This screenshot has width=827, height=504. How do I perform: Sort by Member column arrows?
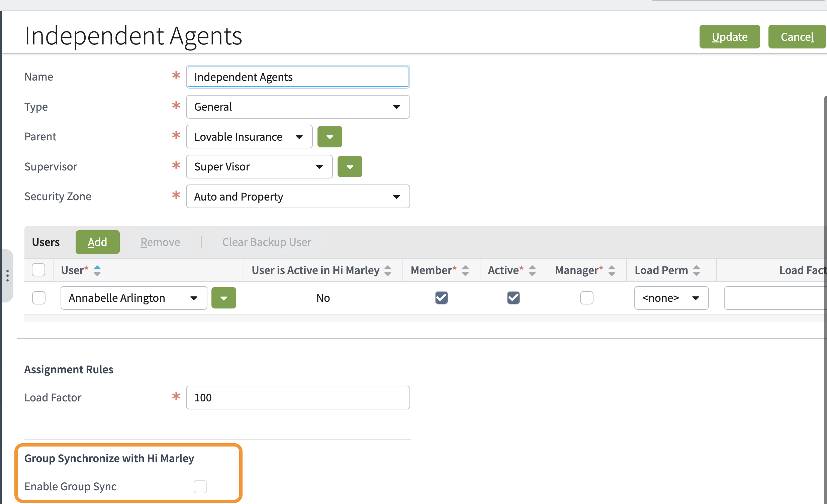pyautogui.click(x=465, y=270)
